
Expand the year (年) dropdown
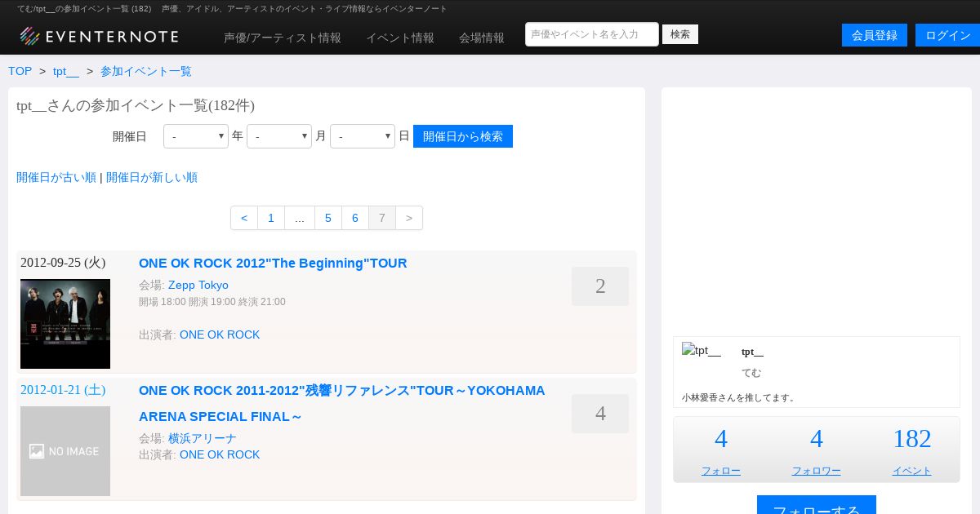coord(196,136)
